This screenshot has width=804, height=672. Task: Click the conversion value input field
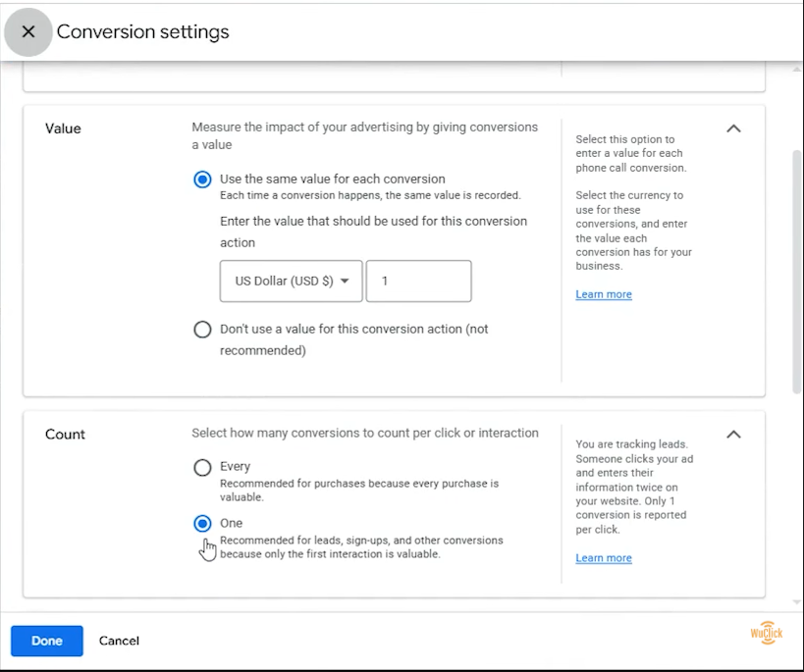pyautogui.click(x=419, y=281)
